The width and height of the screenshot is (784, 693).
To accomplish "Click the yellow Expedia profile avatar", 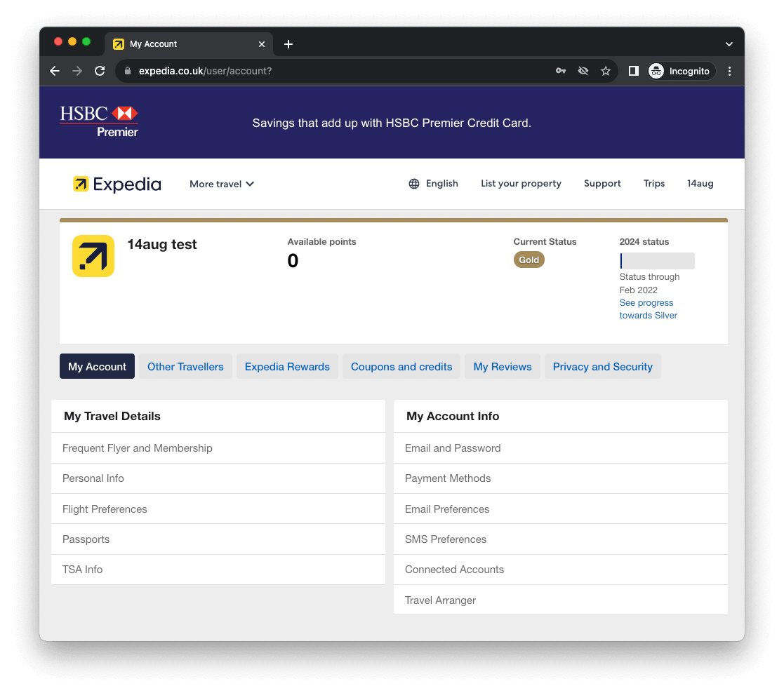I will 93,256.
